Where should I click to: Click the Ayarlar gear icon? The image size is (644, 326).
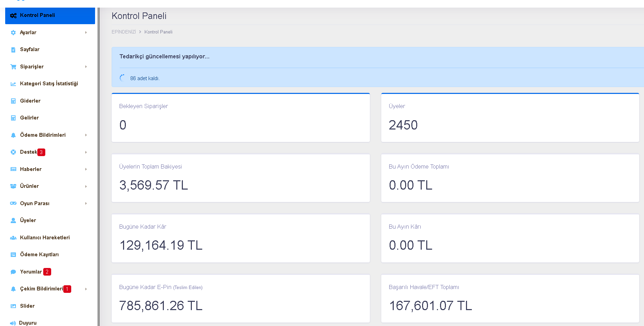13,32
